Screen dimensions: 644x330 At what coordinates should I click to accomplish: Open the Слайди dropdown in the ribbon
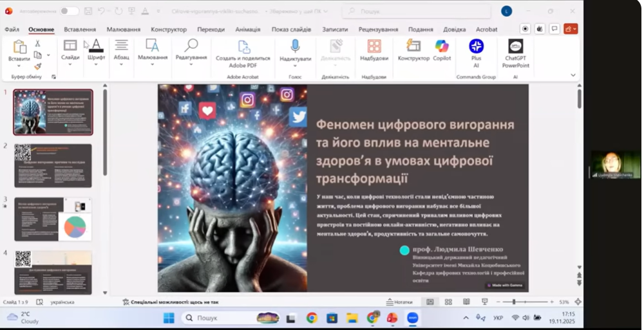(x=70, y=57)
